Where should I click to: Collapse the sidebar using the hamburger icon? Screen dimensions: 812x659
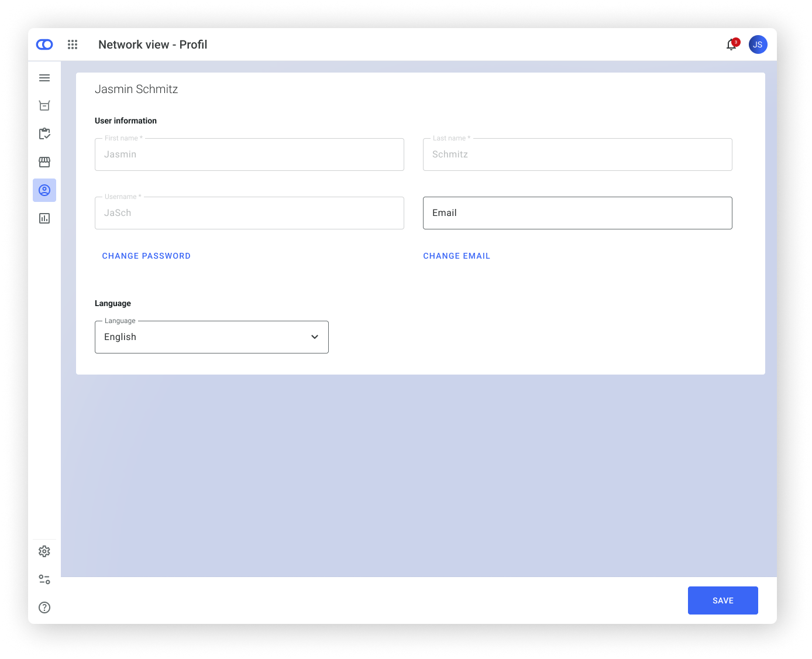coord(44,77)
